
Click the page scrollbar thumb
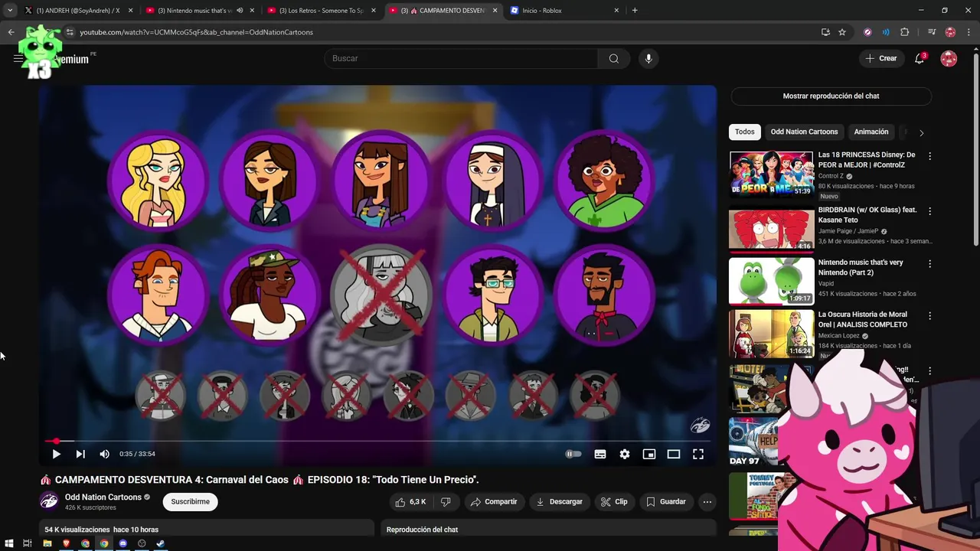click(975, 149)
